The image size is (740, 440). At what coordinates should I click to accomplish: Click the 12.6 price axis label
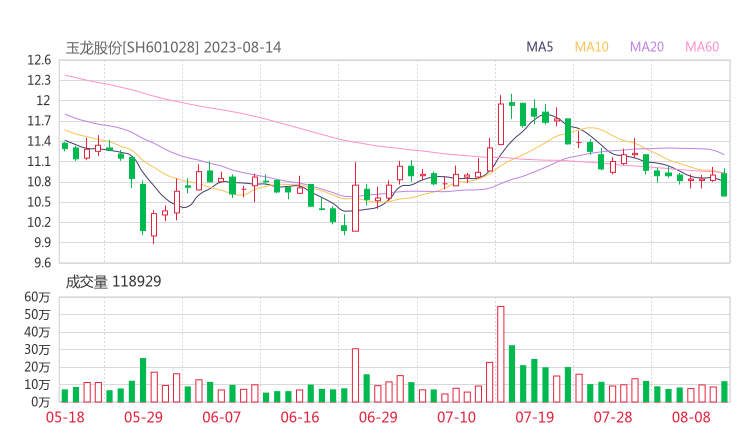[x=39, y=60]
